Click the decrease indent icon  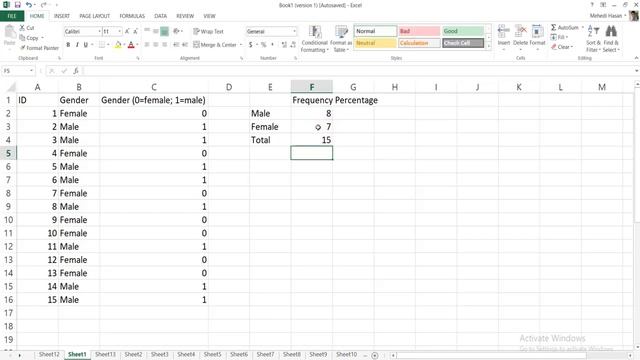coord(176,44)
